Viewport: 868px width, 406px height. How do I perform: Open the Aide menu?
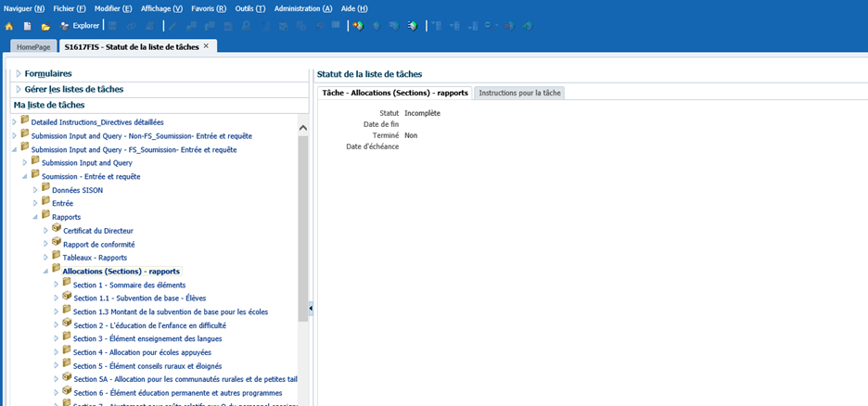[x=355, y=9]
